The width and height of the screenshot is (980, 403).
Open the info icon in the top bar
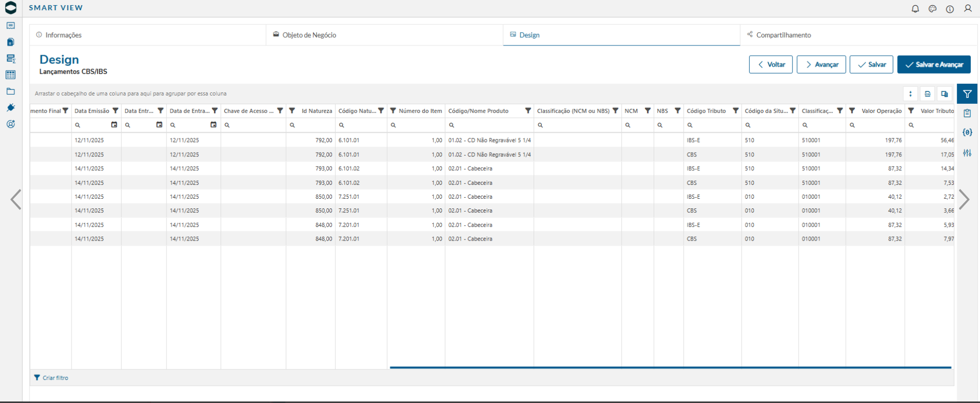(x=950, y=9)
